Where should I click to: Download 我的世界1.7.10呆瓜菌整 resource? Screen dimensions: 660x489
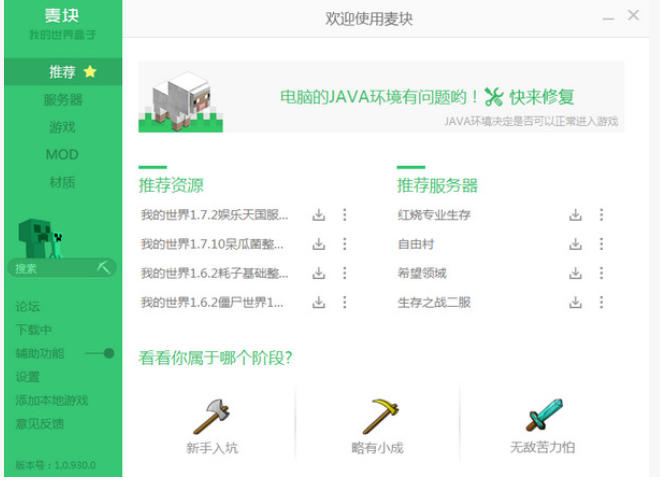click(x=319, y=244)
